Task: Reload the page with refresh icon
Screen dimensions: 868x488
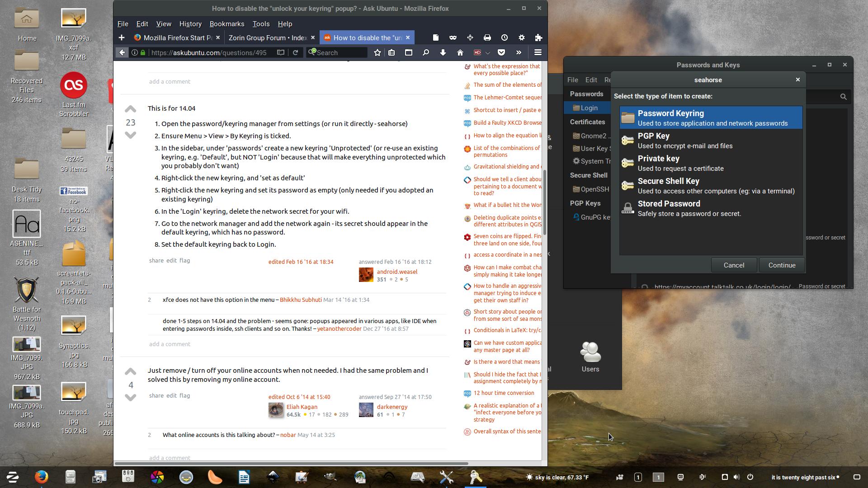Action: 296,52
